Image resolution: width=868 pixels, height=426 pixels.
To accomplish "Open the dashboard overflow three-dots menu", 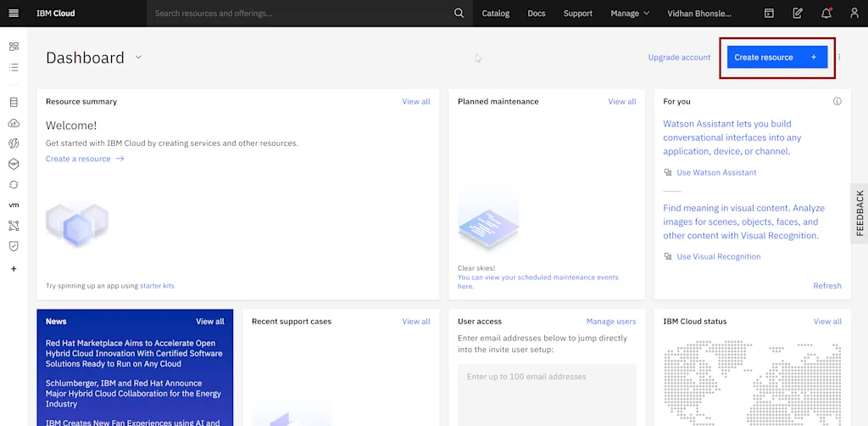I will (x=840, y=57).
